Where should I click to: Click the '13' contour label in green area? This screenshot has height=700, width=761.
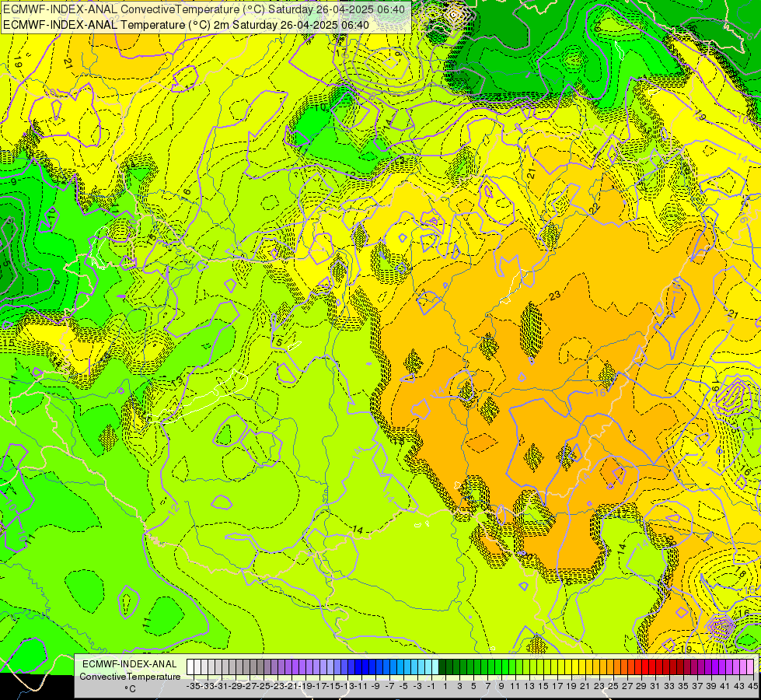pyautogui.click(x=177, y=380)
